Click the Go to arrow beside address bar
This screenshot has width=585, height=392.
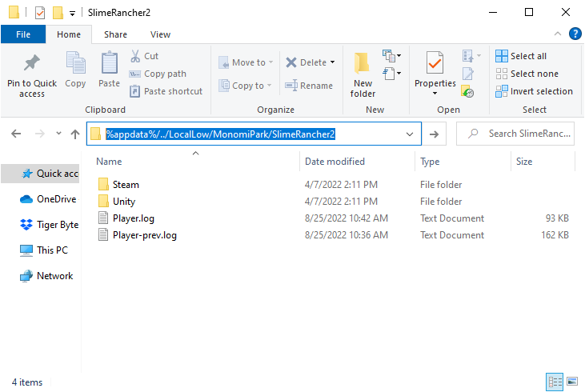[x=434, y=134]
